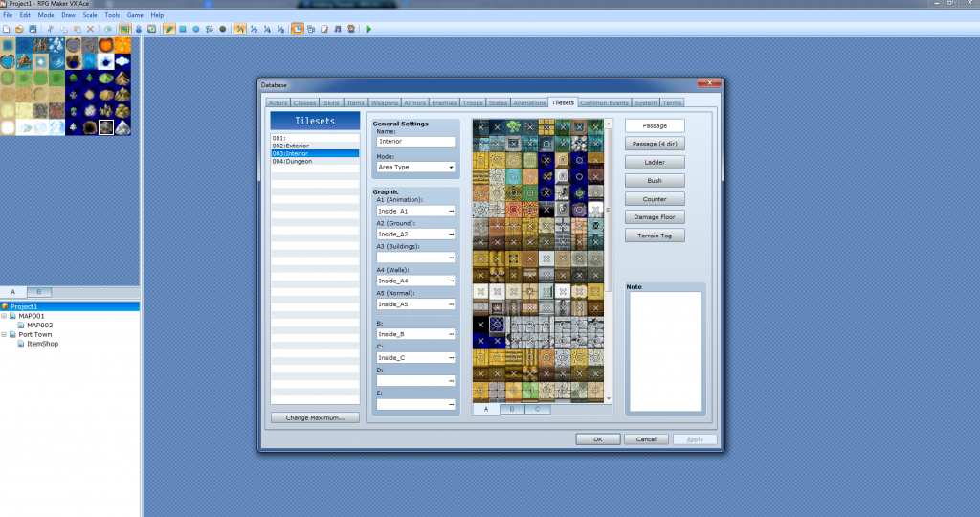Screen dimensions: 980x517
Task: Click the Change Maximum button
Action: click(x=315, y=417)
